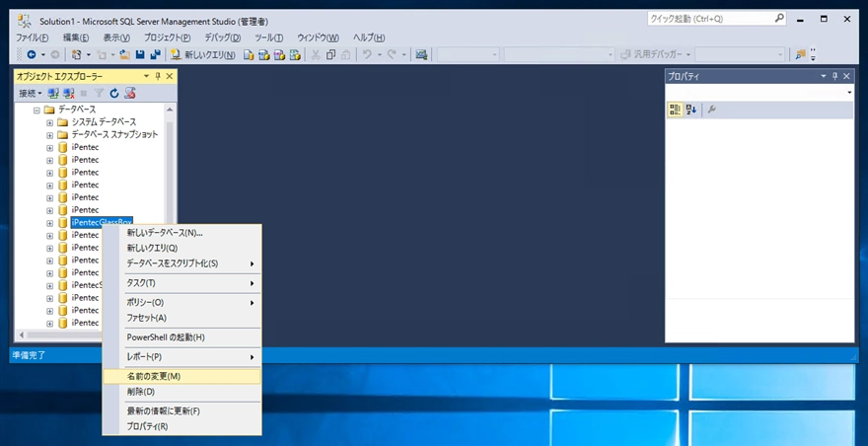Screen dimensions: 868x446
Task: Open the ツール(T) menu
Action: point(269,37)
